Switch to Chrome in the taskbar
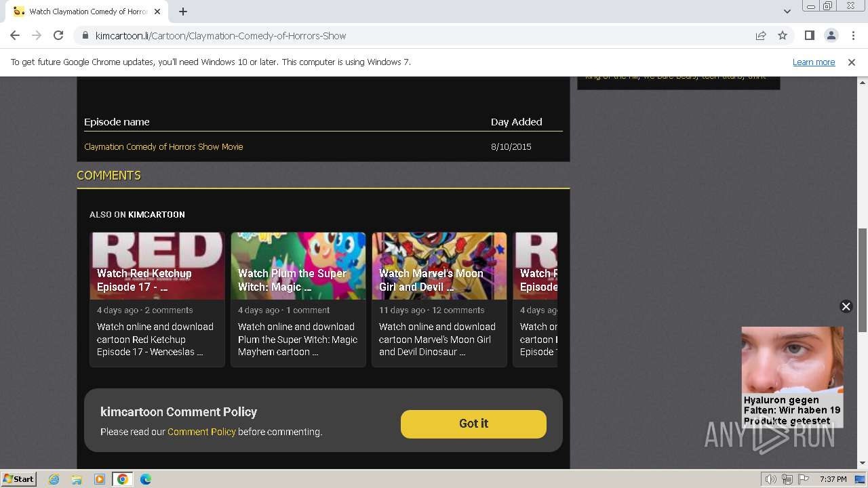 click(123, 479)
